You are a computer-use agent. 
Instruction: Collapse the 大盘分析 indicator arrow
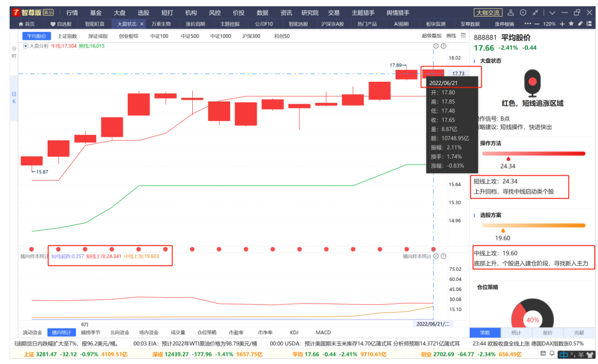tap(26, 46)
